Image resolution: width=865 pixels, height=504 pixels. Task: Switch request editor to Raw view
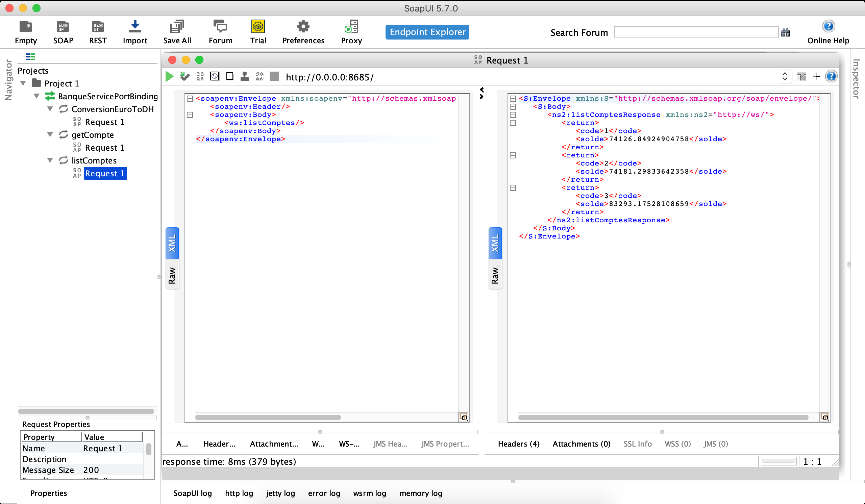[172, 275]
